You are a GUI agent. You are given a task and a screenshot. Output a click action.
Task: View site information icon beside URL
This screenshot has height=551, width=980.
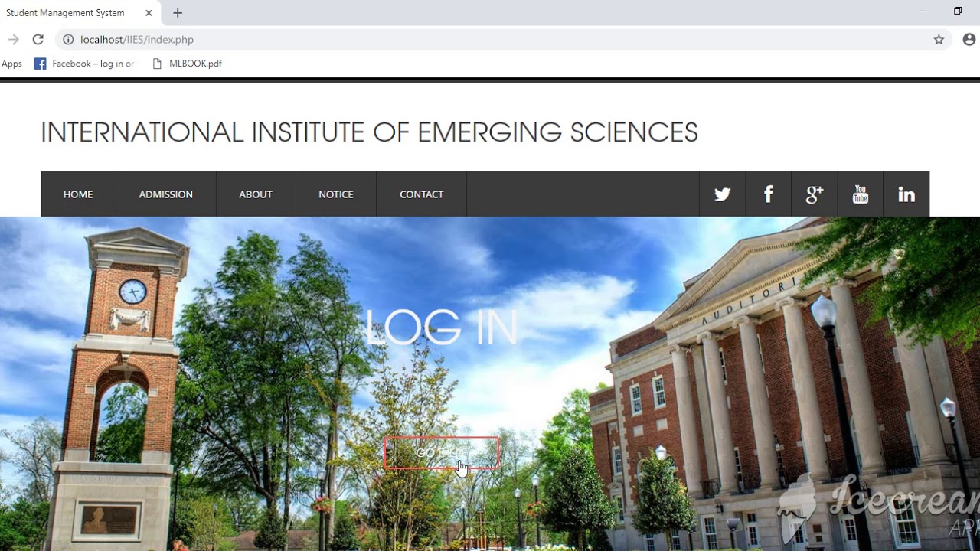click(68, 40)
